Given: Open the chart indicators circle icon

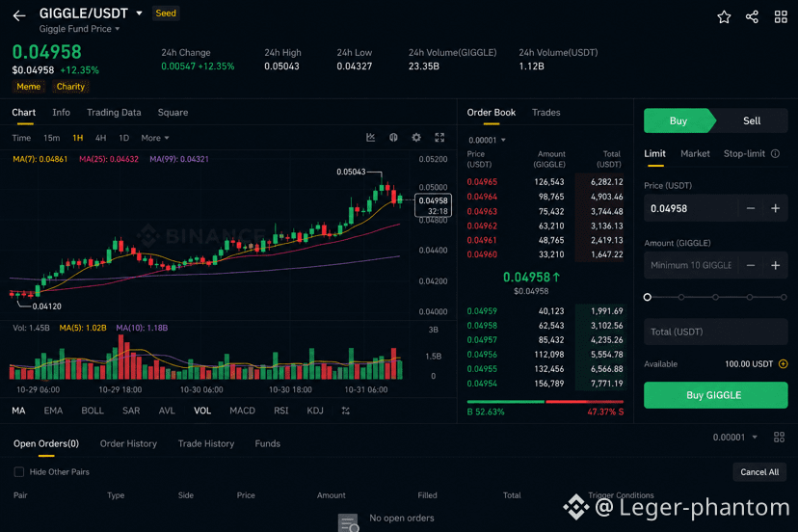Looking at the screenshot, I should (393, 138).
